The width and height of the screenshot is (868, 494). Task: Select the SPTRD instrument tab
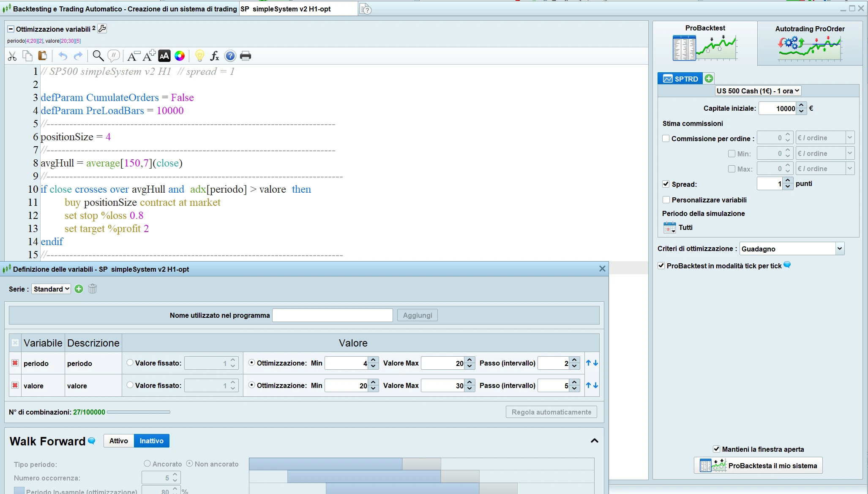click(680, 79)
